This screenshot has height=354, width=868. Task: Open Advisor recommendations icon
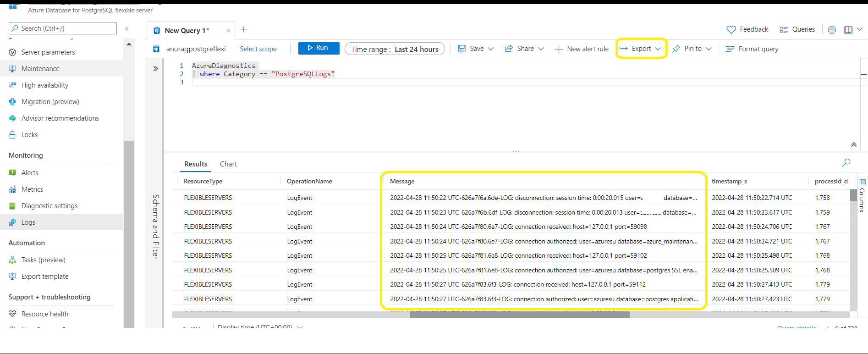[12, 118]
